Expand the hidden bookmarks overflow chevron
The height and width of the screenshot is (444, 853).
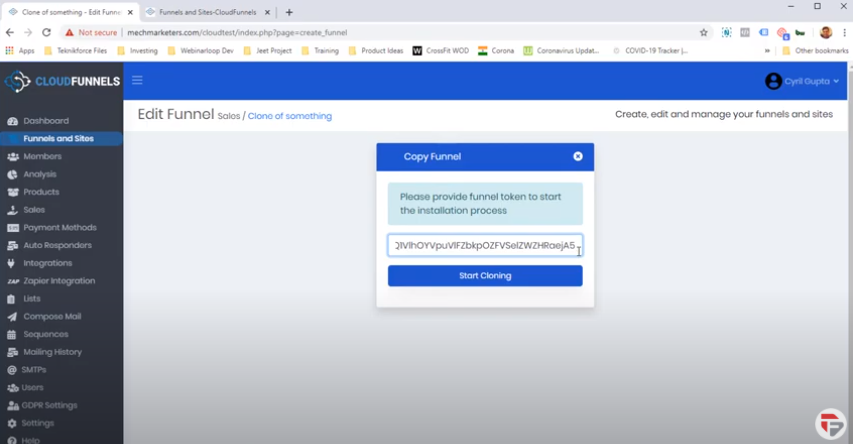coord(767,50)
